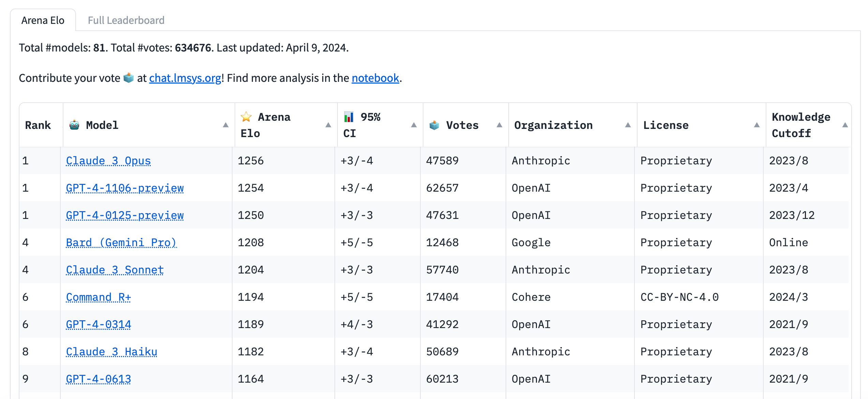Open the Claude 3 Sonnet model link
The image size is (868, 399).
[x=115, y=270]
